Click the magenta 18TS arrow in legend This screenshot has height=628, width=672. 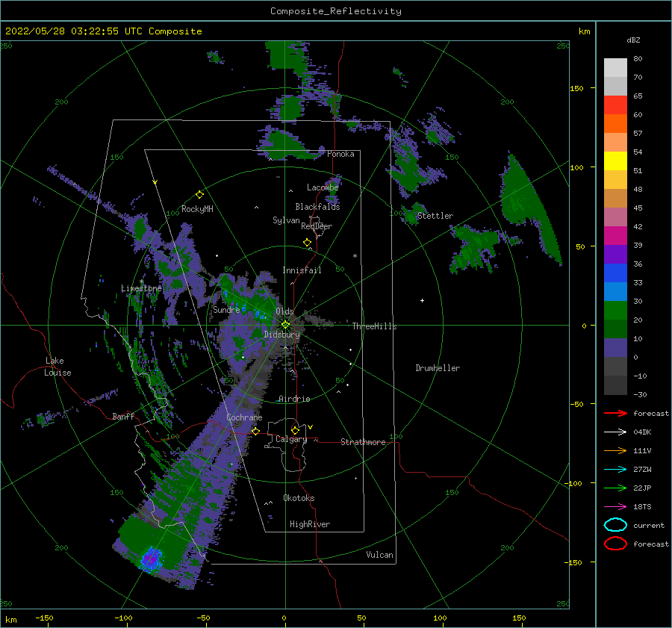(615, 507)
